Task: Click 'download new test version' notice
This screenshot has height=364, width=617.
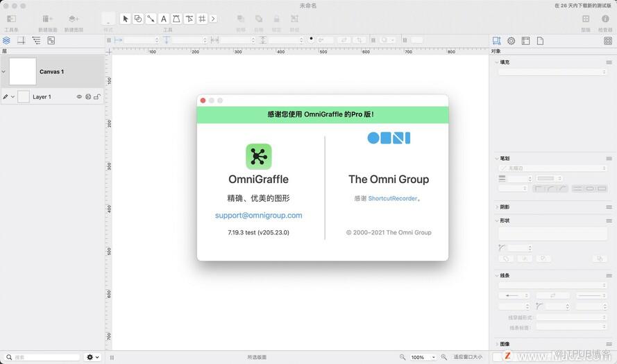Action: [x=583, y=6]
